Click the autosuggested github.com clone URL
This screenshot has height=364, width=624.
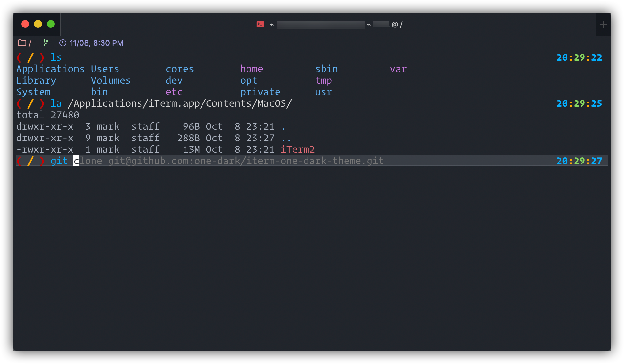point(245,161)
